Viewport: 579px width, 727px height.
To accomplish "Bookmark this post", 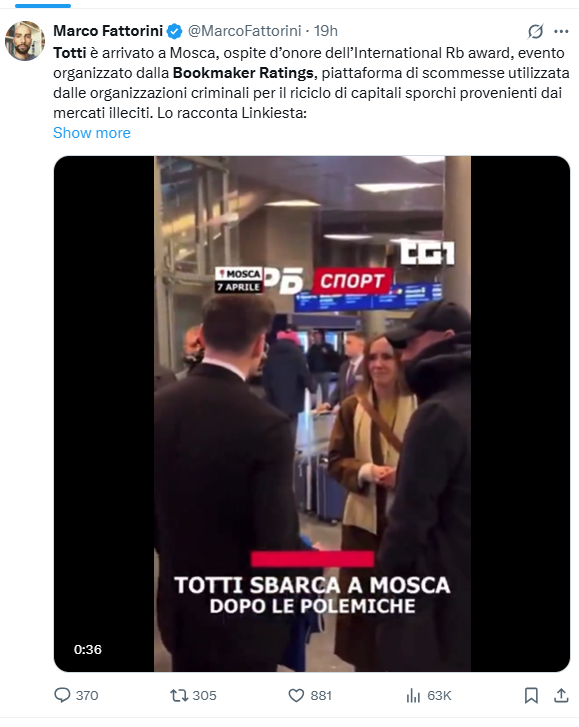I will tap(531, 695).
